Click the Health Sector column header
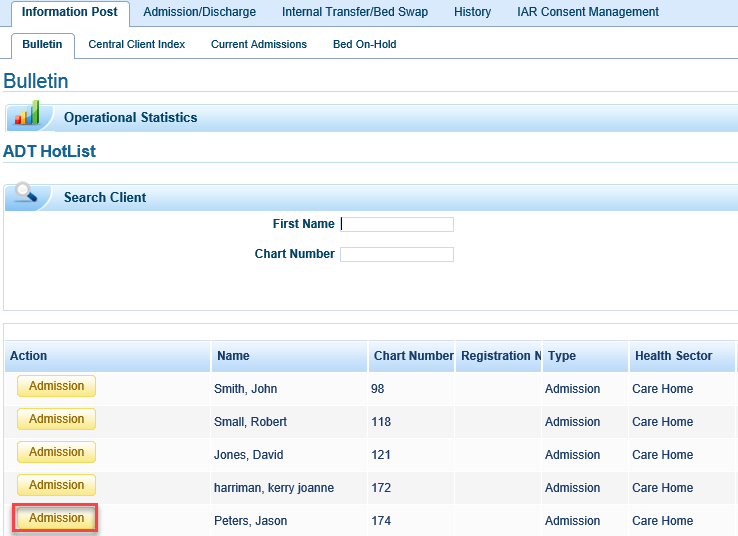Image resolution: width=738 pixels, height=536 pixels. click(673, 356)
